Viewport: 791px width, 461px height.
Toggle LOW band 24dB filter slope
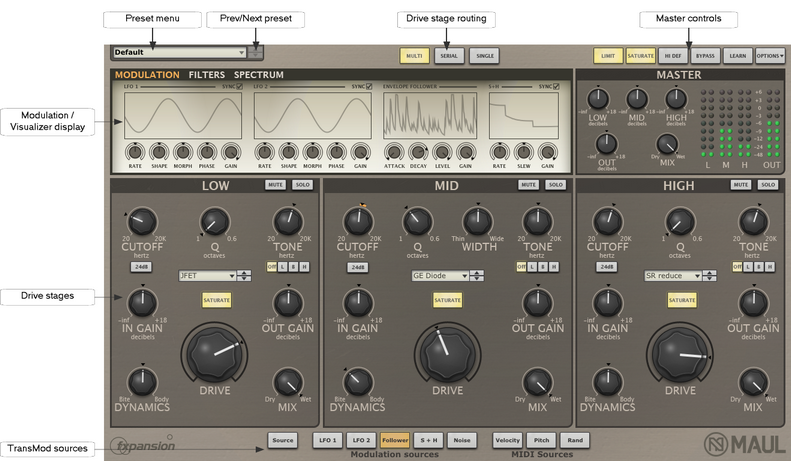pyautogui.click(x=141, y=267)
